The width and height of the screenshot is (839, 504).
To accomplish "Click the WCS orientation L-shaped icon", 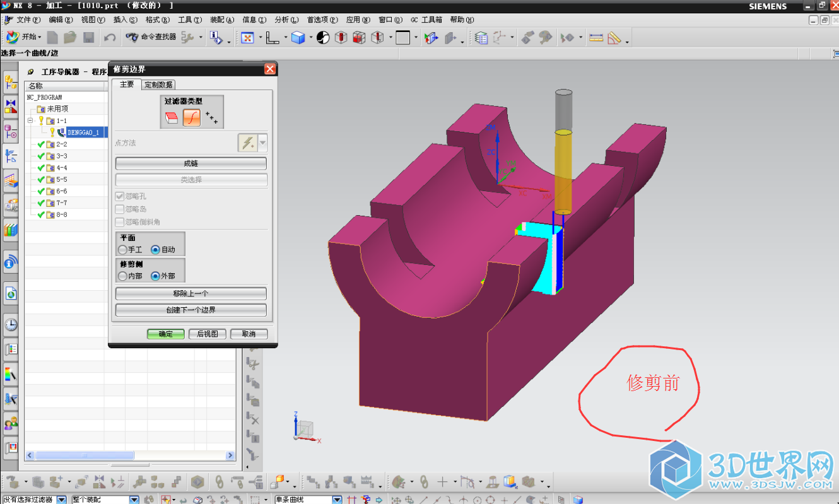I will coord(273,38).
